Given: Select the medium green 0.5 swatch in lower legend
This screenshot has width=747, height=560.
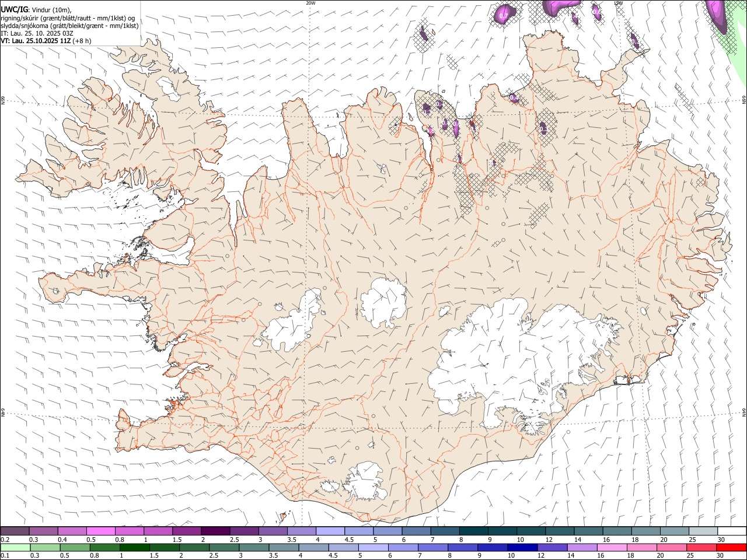Looking at the screenshot, I should (75, 548).
